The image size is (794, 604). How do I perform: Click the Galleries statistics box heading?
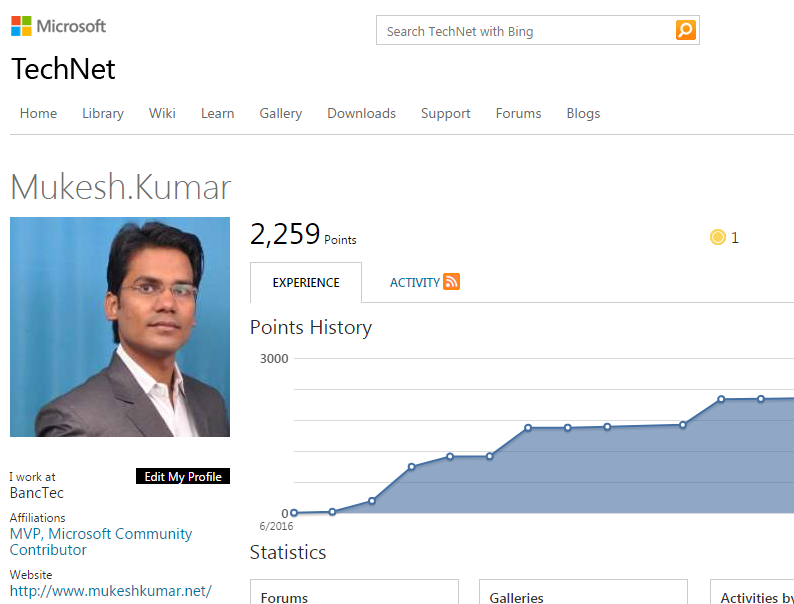517,598
